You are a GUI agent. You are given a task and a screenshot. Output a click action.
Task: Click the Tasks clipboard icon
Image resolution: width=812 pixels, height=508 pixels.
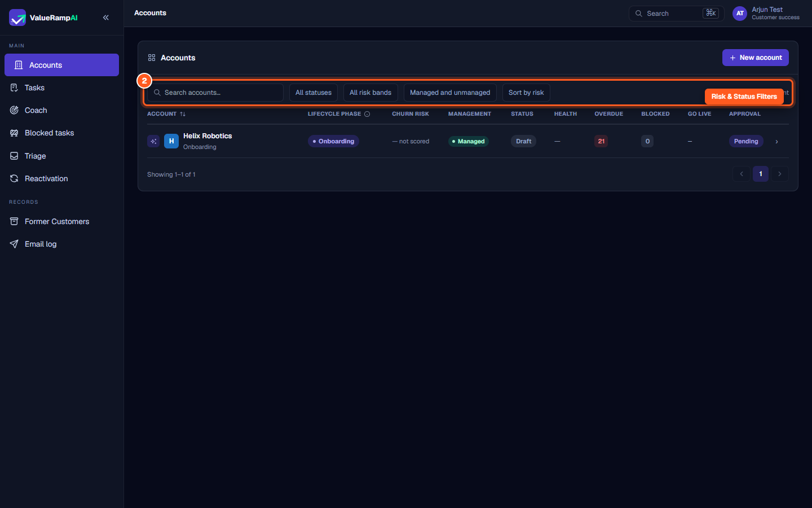click(x=14, y=87)
